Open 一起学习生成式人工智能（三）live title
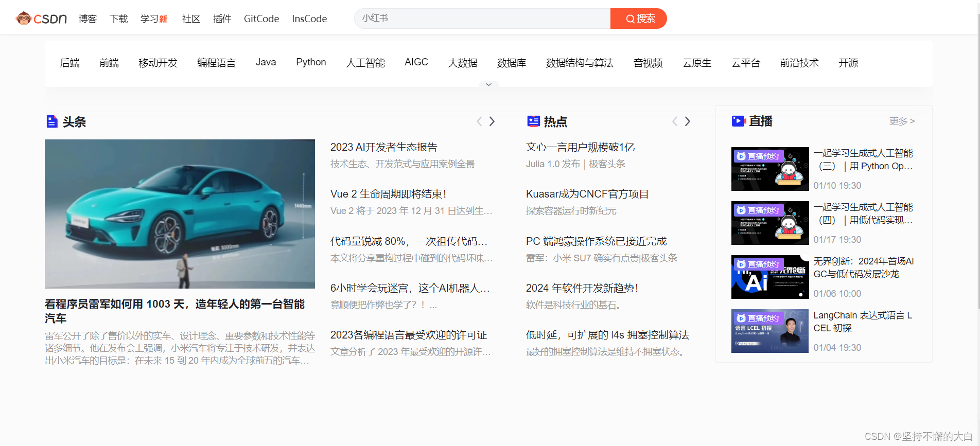This screenshot has height=446, width=980. click(863, 159)
